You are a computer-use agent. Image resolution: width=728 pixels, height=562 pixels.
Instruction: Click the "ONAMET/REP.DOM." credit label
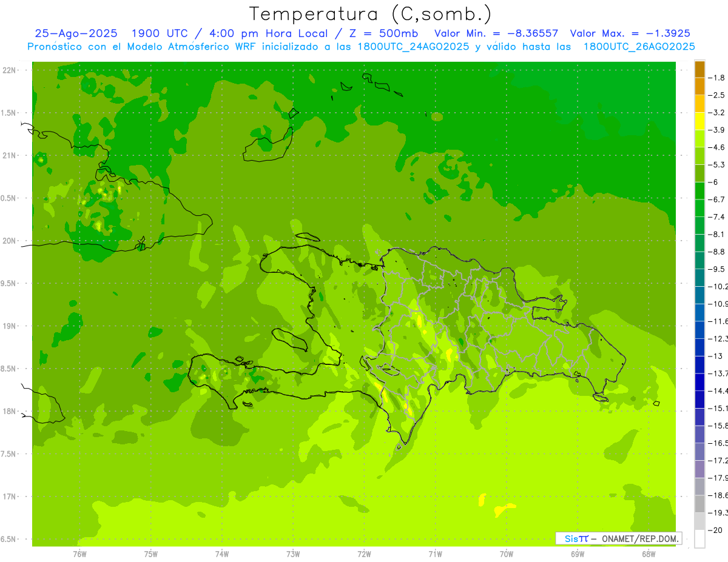[641, 538]
